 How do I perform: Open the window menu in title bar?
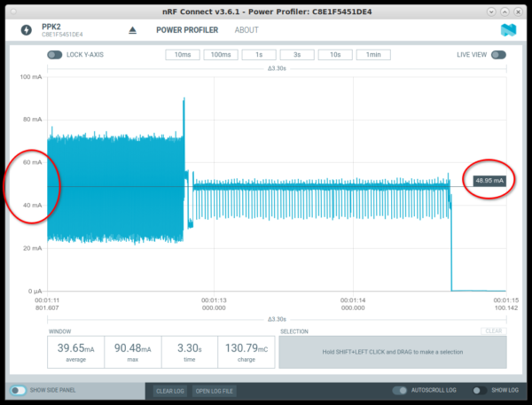pos(12,8)
